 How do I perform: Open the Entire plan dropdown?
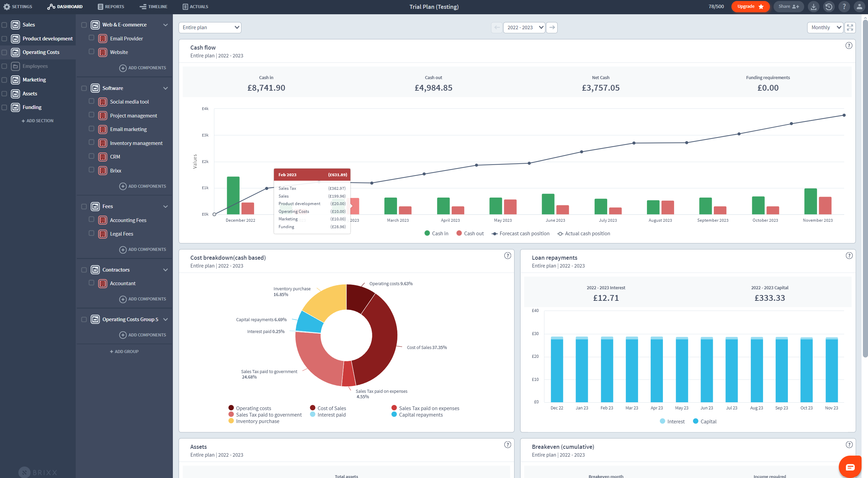(210, 27)
